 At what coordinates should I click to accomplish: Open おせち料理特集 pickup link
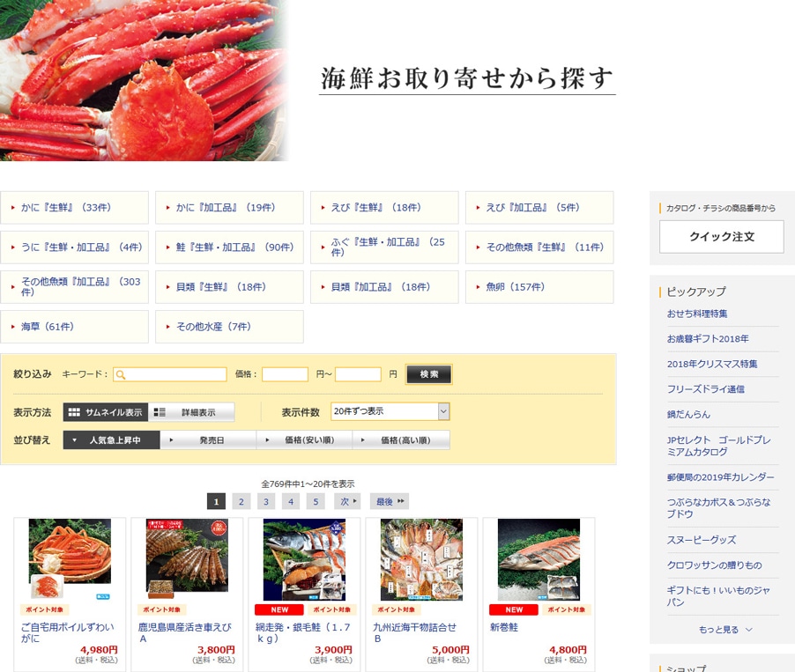pyautogui.click(x=697, y=314)
